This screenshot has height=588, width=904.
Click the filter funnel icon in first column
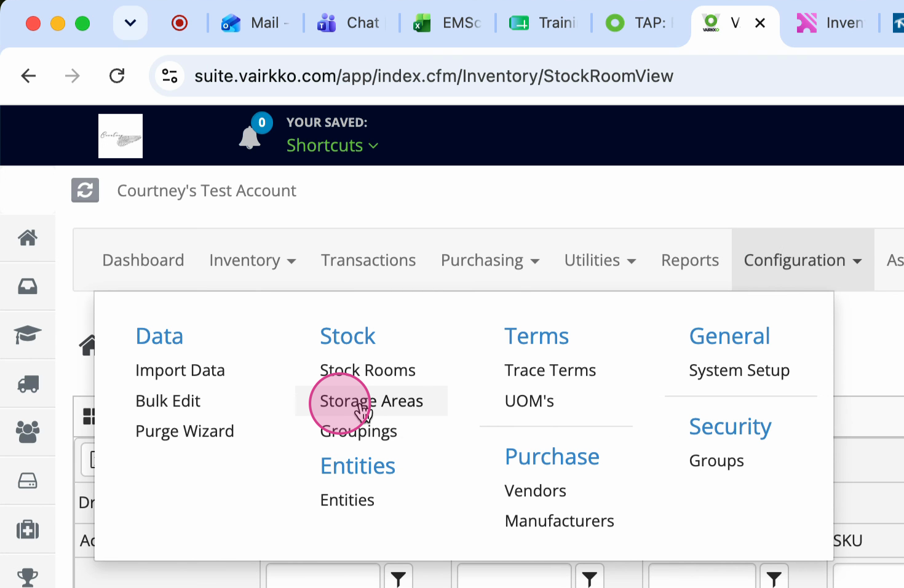398,578
